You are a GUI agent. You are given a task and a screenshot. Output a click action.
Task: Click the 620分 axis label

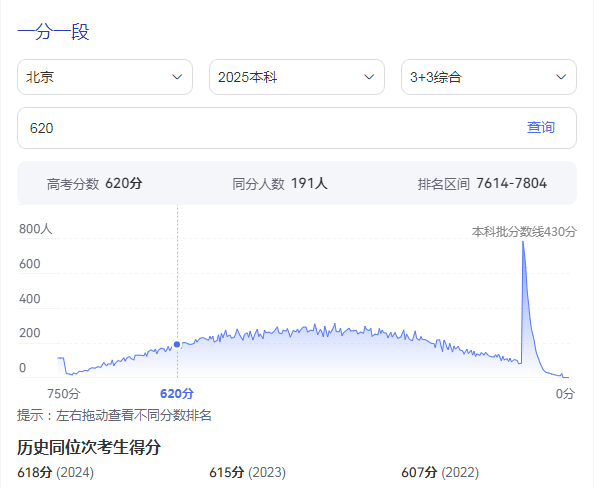tap(177, 394)
